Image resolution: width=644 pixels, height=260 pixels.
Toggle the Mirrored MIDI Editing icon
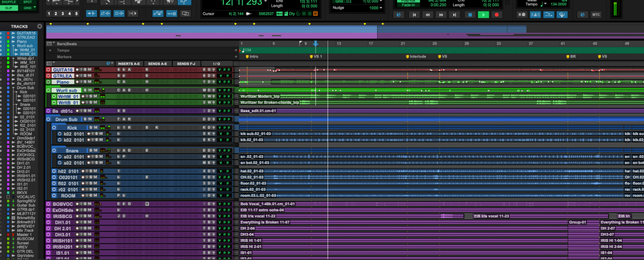coord(171,13)
